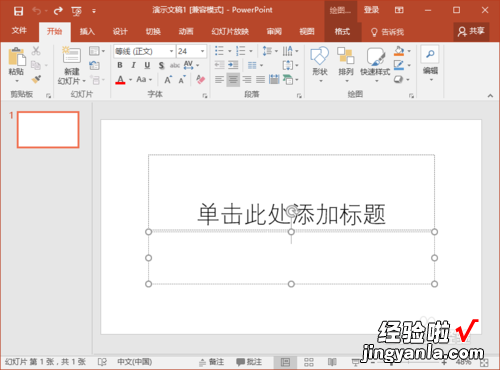Open the 文件 menu
The image size is (500, 370).
[19, 31]
